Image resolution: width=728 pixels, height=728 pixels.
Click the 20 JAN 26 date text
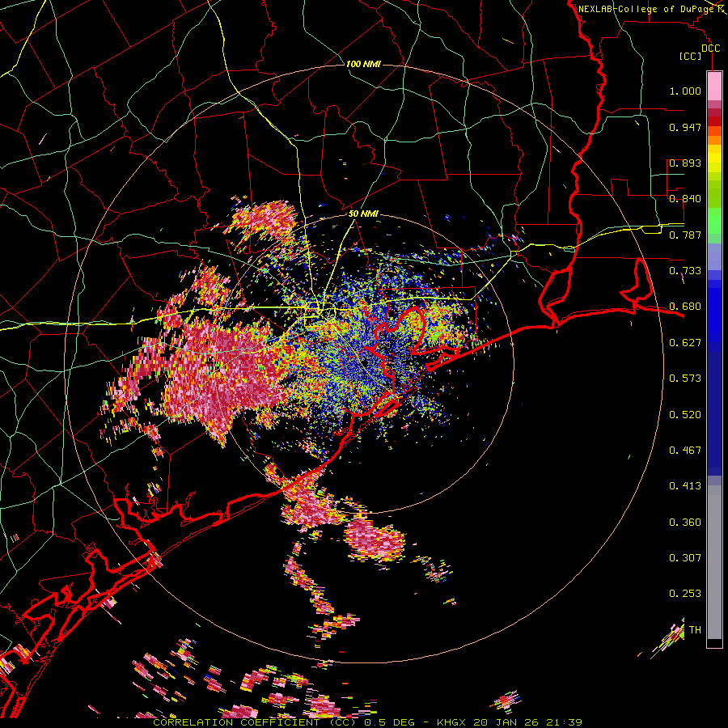[506, 722]
